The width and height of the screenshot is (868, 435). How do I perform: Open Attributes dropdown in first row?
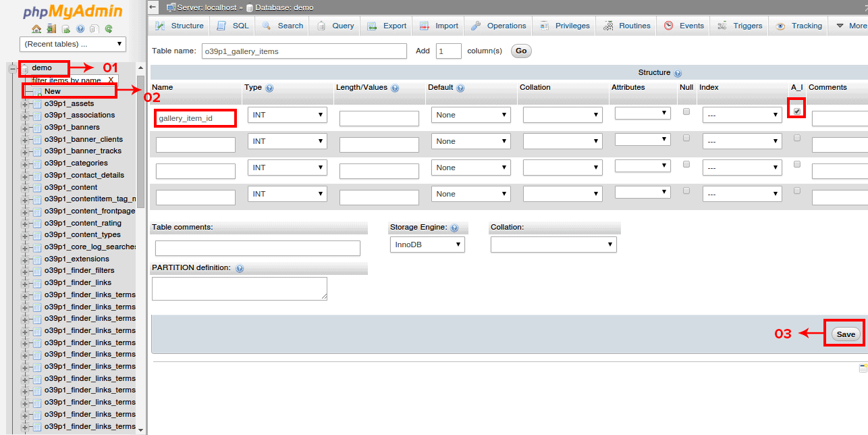tap(643, 113)
